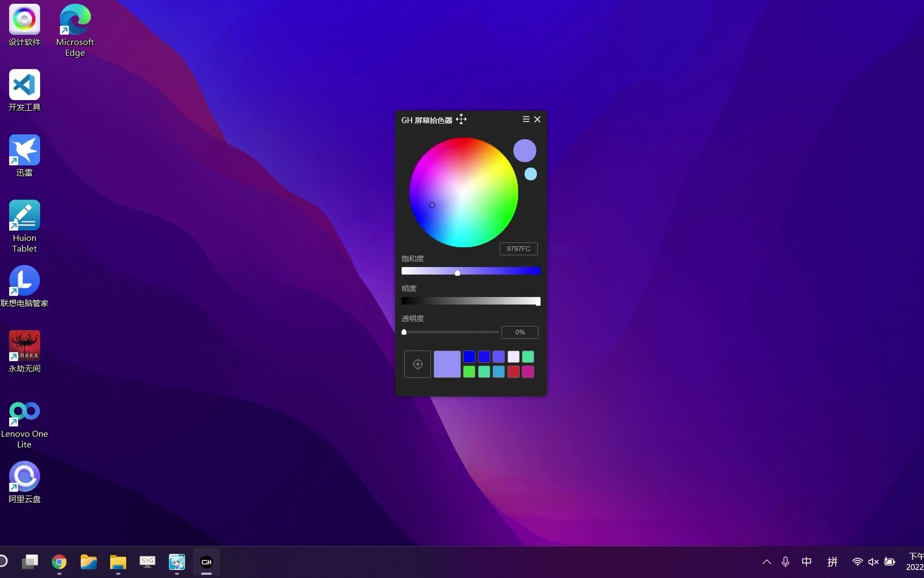Choose the mint swatch in second row

coord(484,371)
